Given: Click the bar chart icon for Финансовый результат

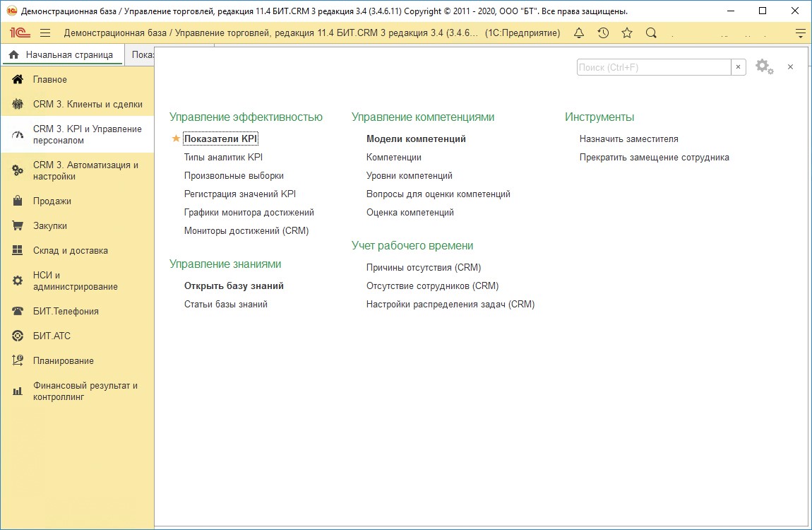Looking at the screenshot, I should (x=18, y=391).
